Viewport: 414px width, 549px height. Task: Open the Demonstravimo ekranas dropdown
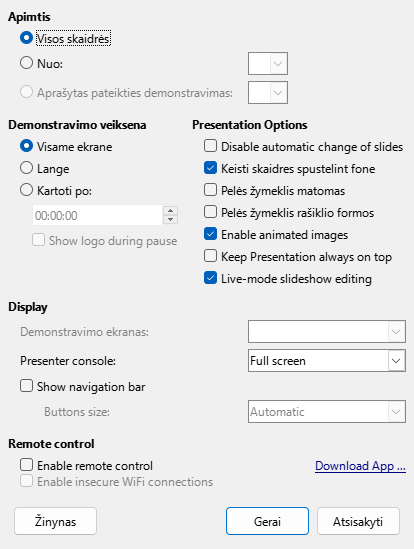[327, 331]
